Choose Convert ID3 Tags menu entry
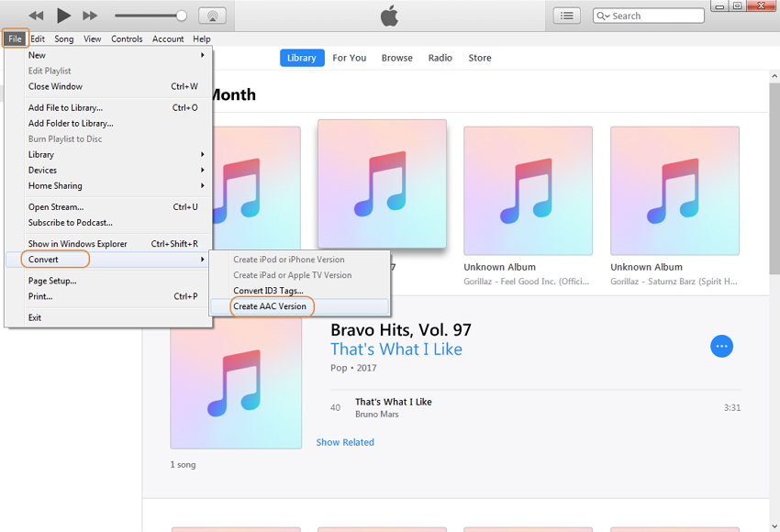 (x=268, y=291)
